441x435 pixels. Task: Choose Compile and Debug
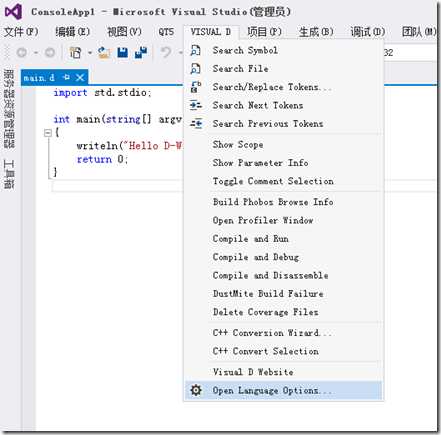tap(283, 257)
